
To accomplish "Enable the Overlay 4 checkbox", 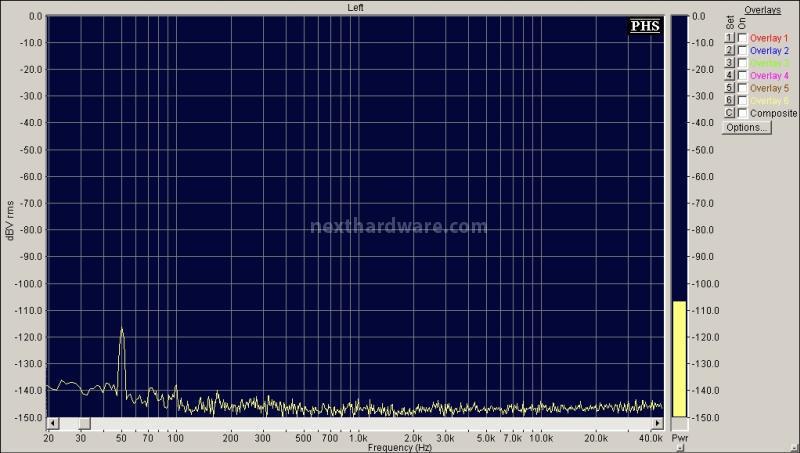I will tap(742, 76).
